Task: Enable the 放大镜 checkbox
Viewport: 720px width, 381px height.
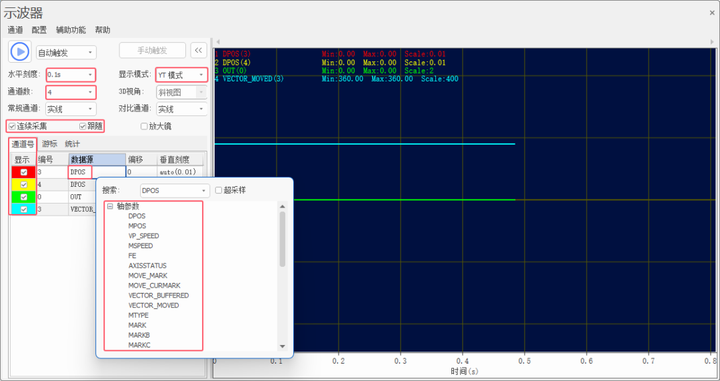Action: tap(144, 126)
